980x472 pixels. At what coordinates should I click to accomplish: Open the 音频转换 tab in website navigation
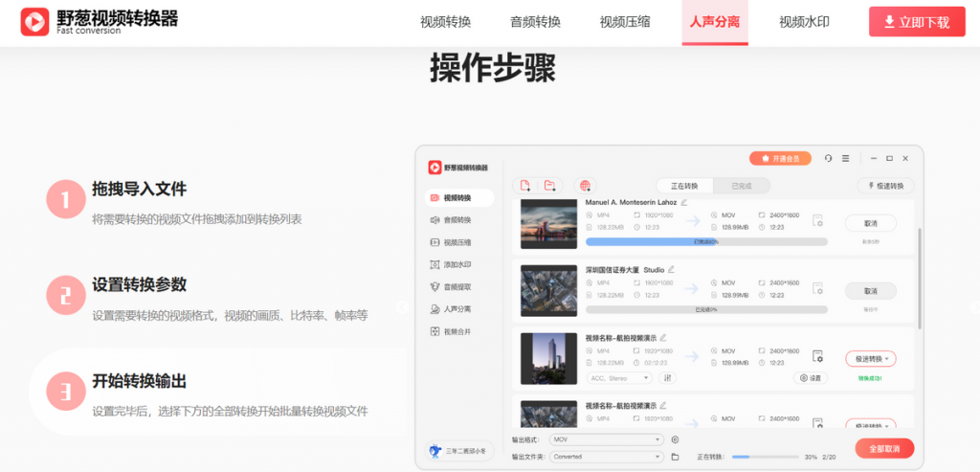535,22
